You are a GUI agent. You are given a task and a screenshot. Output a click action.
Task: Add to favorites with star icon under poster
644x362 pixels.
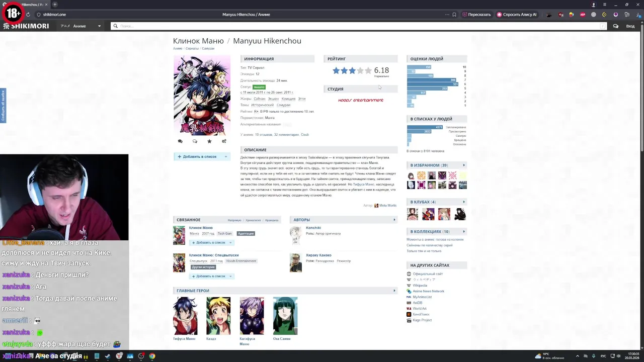click(209, 141)
